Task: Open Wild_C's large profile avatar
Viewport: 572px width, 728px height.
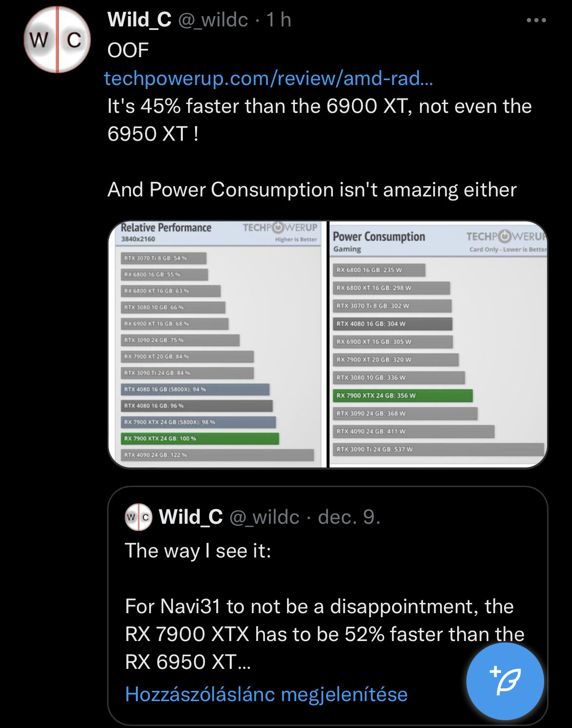Action: tap(57, 40)
